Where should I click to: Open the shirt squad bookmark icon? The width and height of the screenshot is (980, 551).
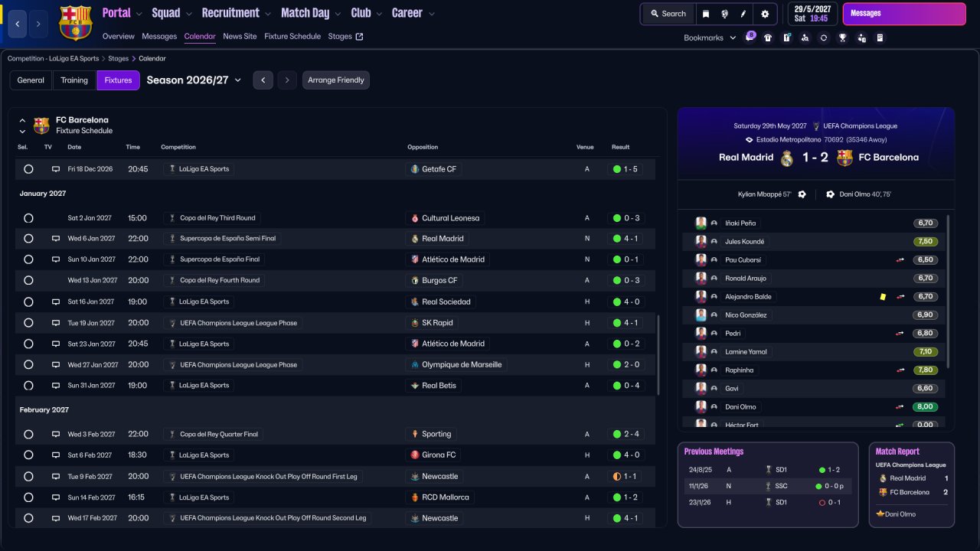click(x=768, y=37)
